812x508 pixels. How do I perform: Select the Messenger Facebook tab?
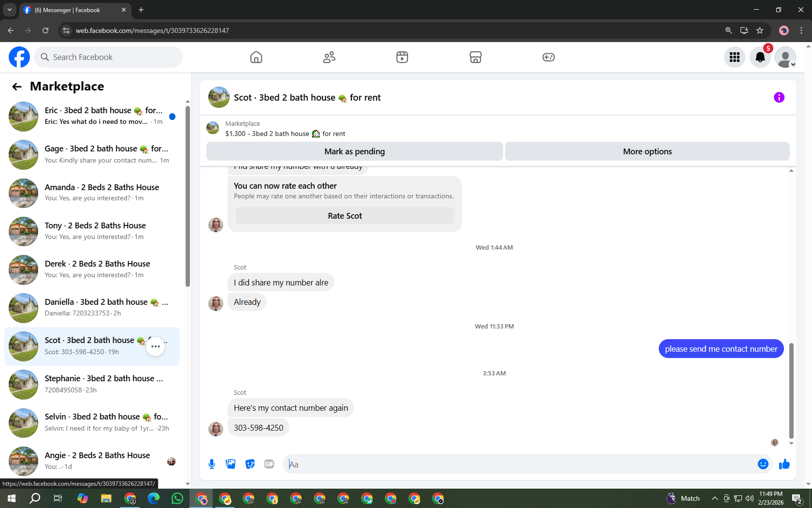click(x=75, y=10)
